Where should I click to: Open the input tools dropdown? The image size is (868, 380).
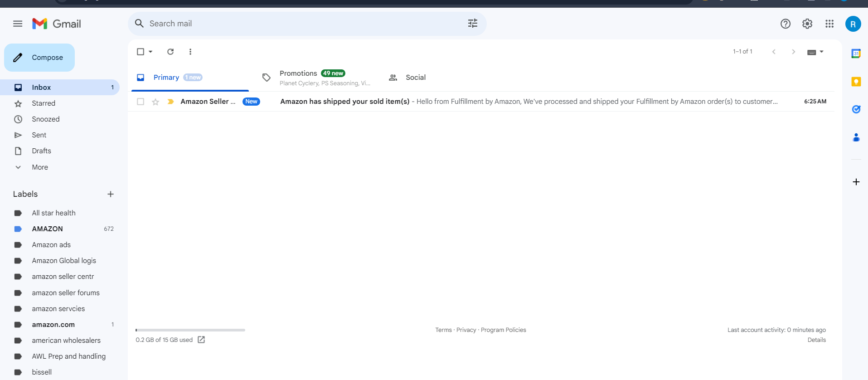click(815, 52)
